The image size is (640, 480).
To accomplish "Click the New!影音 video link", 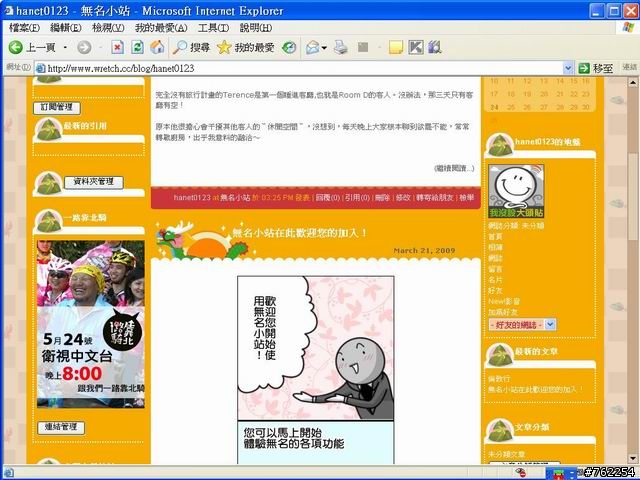I will [x=504, y=301].
